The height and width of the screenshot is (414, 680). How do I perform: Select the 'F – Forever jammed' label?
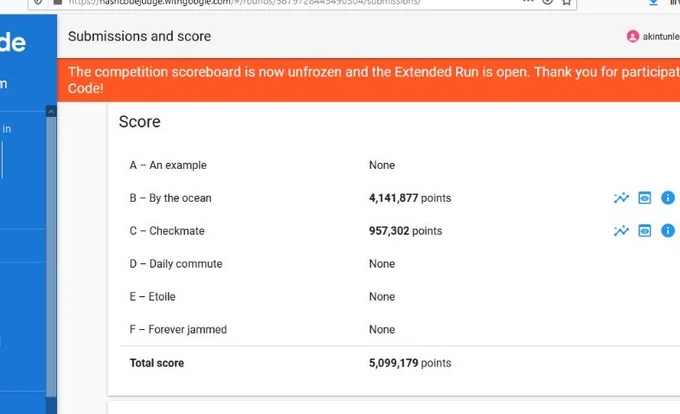[x=178, y=329]
